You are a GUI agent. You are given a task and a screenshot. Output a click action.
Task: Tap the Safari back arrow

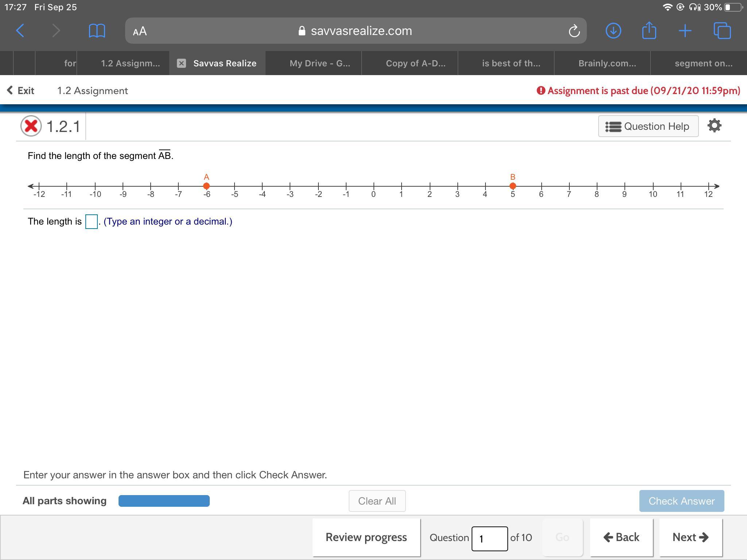pos(20,31)
